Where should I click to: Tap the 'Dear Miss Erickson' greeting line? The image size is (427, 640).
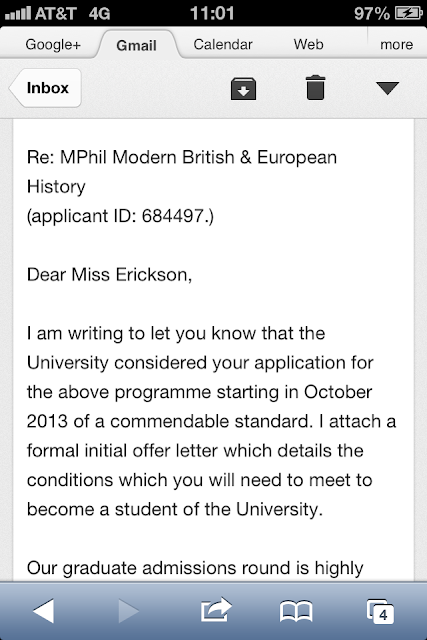pos(109,275)
